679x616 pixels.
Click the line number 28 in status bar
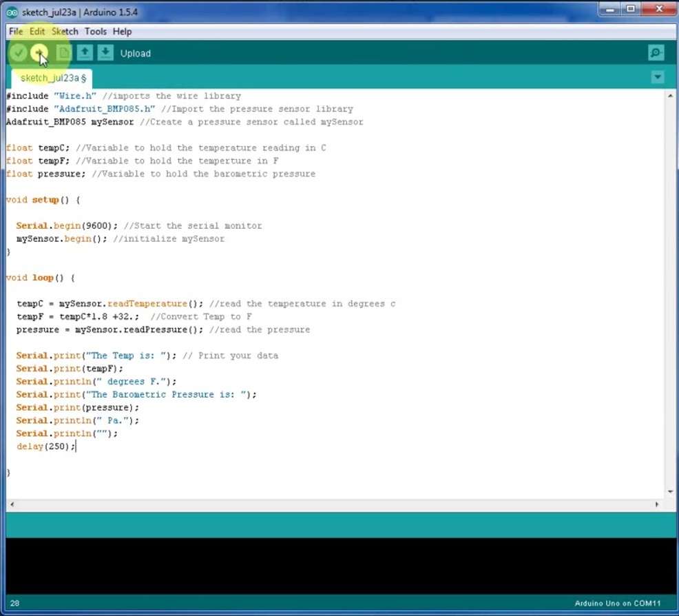pyautogui.click(x=14, y=603)
